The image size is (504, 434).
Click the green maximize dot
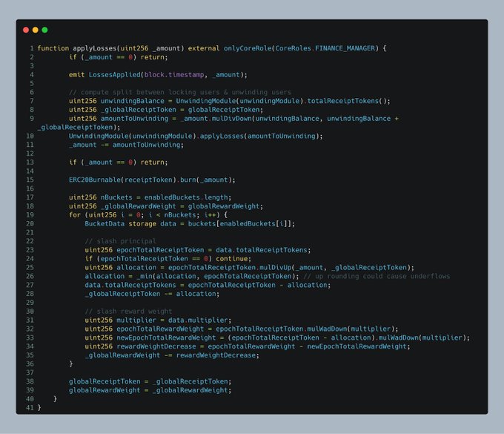[x=44, y=30]
